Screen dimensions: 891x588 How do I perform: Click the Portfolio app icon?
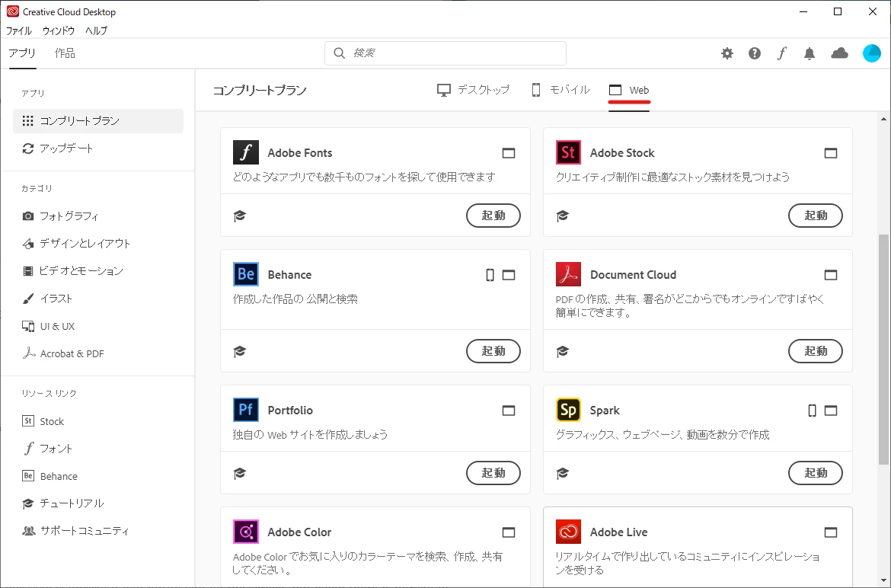[x=245, y=410]
